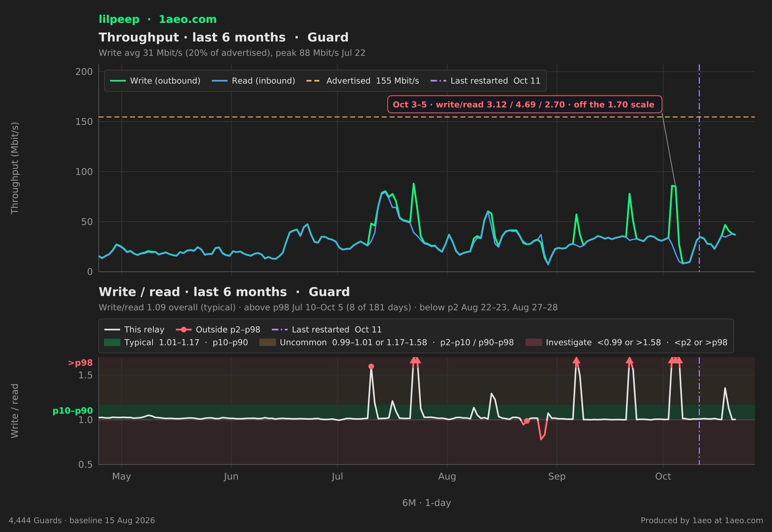The image size is (772, 532).
Task: Click the Sep x-axis label
Action: (x=557, y=477)
